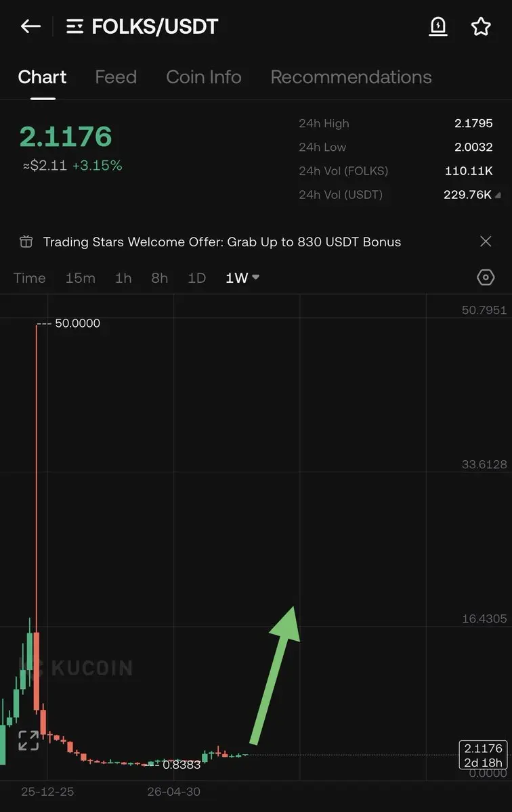
Task: Go back with the arrow icon
Action: [30, 26]
